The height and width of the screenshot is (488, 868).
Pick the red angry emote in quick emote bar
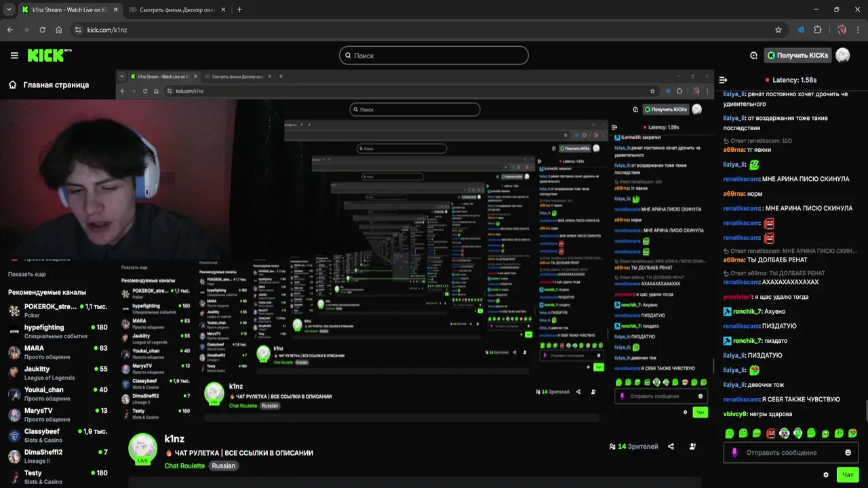(x=770, y=433)
